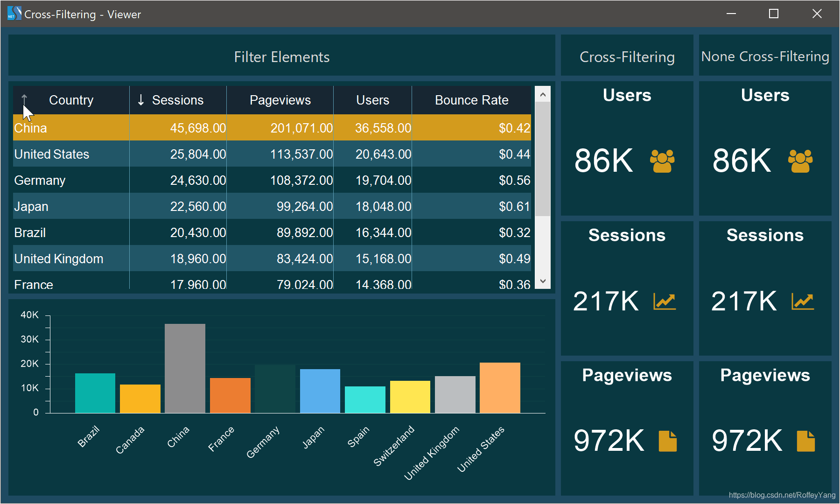Sort by the Bounce Rate column header
This screenshot has height=504, width=840.
[x=471, y=100]
